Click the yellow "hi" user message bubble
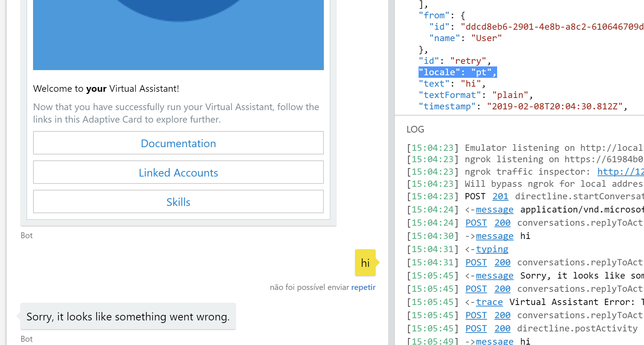The image size is (644, 345). click(x=365, y=263)
